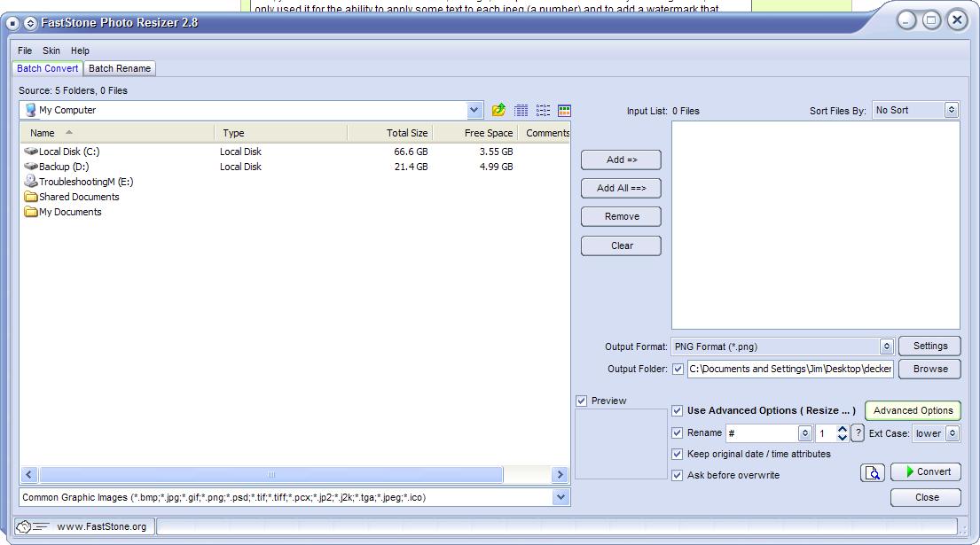Open the Rename pattern dropdown
Screen dimensions: 980x545
point(805,433)
